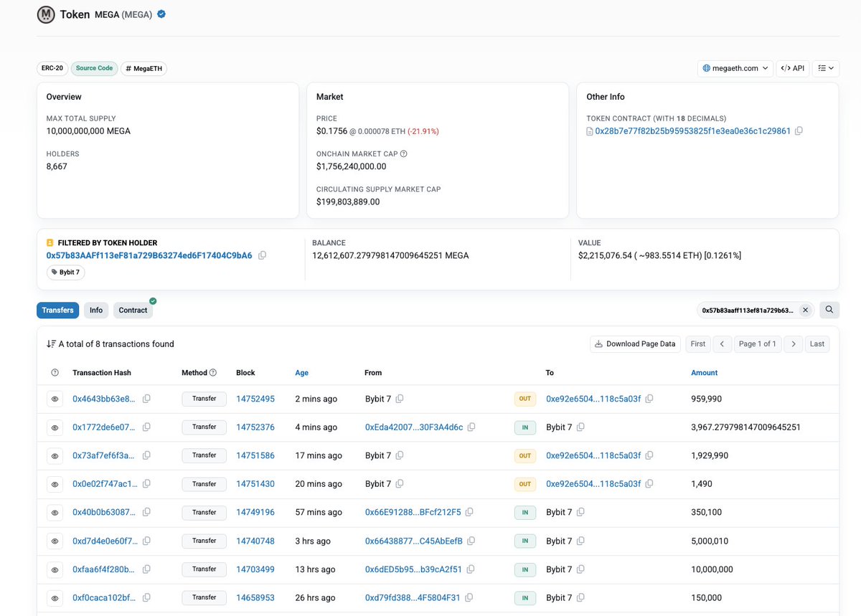This screenshot has height=616, width=861.
Task: Go to previous page arrow
Action: 722,344
